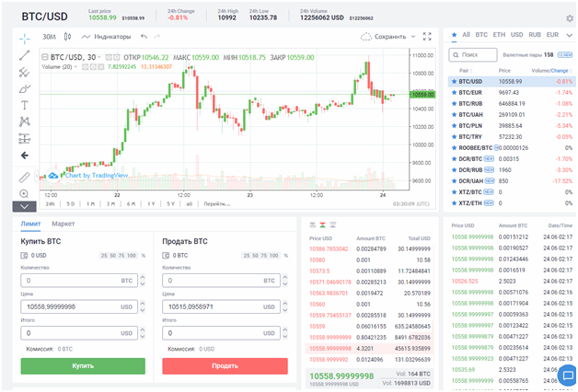Screen dimensions: 578x392
Task: Select the All market filter tab
Action: tap(467, 35)
